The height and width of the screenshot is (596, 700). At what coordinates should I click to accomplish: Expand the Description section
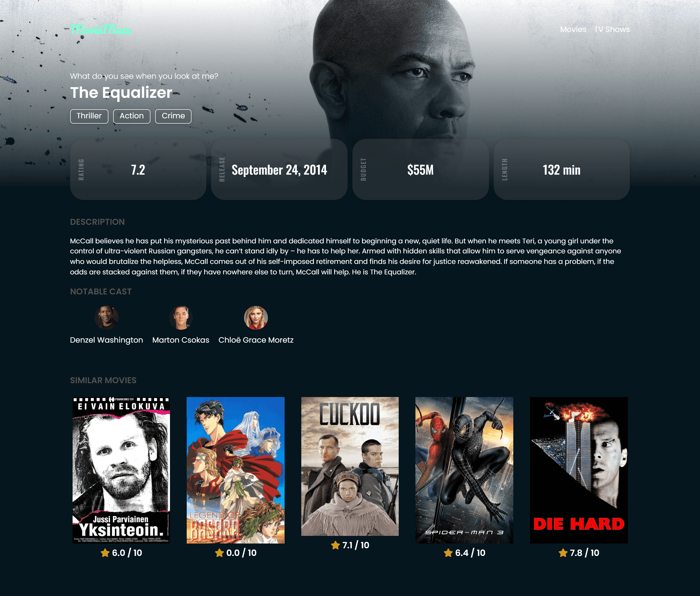coord(97,222)
